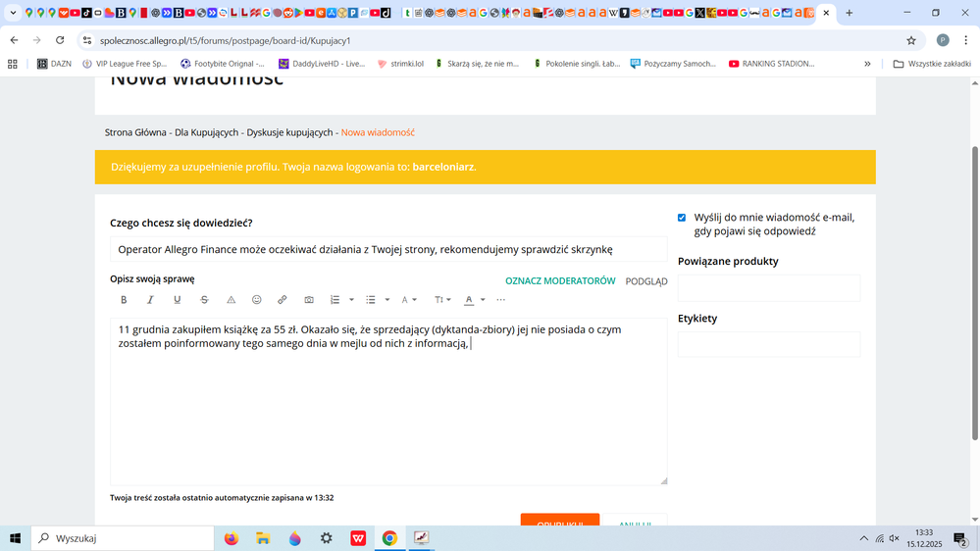
Task: Click the page vertical scrollbar
Action: coord(974,293)
